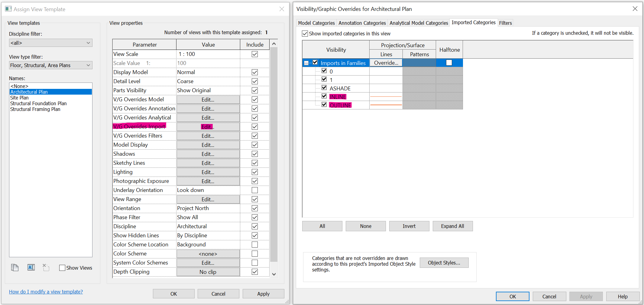Select the Architectural Plan template
Screen dimensions: 644x305
(50, 92)
